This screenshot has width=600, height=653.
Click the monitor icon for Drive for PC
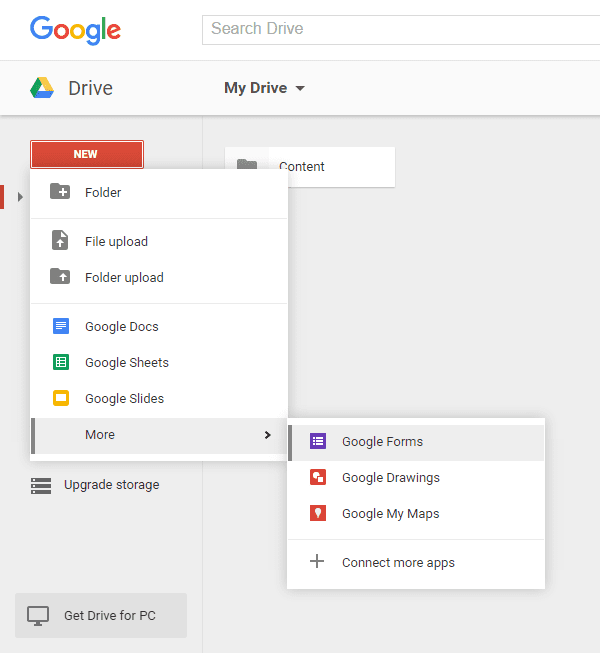38,616
